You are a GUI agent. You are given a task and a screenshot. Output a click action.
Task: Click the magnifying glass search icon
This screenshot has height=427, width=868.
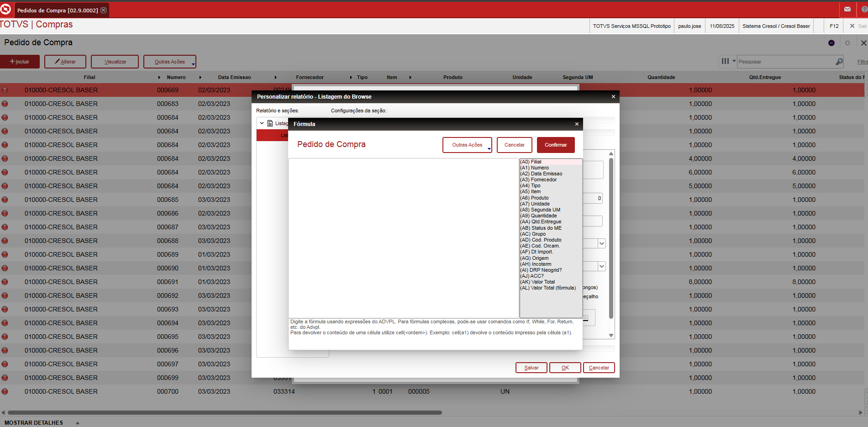click(839, 62)
